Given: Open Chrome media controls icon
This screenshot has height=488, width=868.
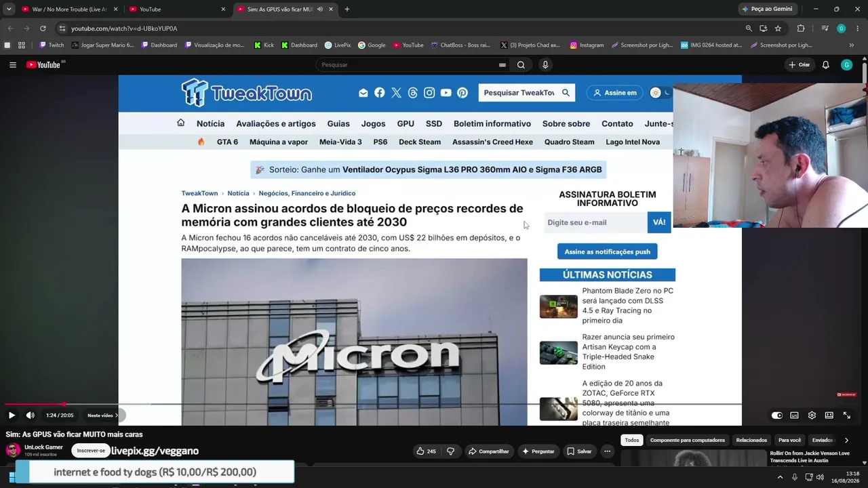Looking at the screenshot, I should [x=825, y=28].
